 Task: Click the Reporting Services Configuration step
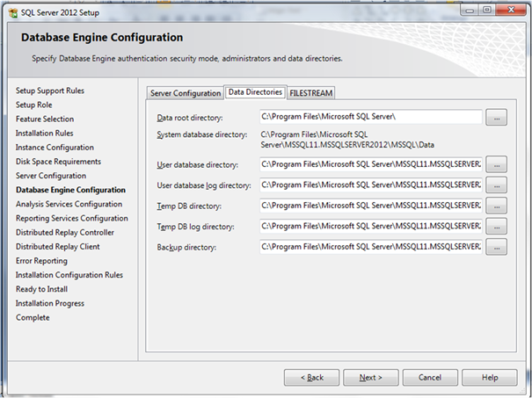click(x=72, y=218)
